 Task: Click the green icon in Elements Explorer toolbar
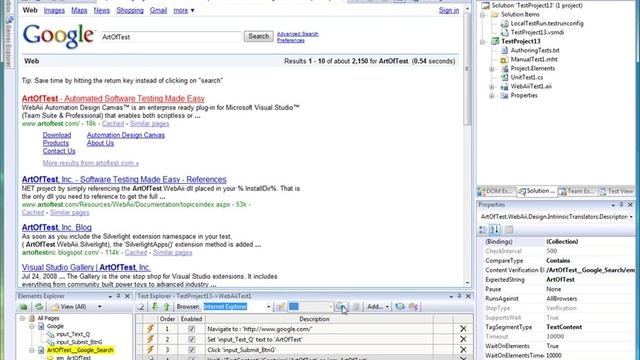24,307
